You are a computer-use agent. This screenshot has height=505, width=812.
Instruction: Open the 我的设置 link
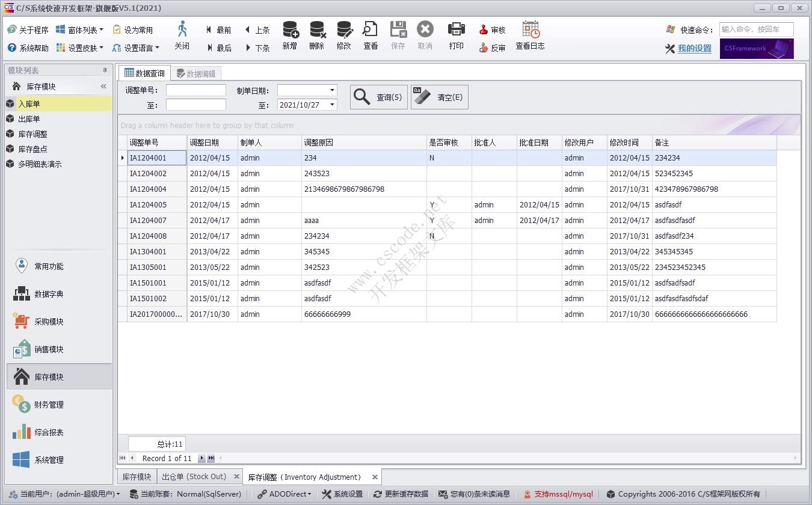tap(694, 49)
